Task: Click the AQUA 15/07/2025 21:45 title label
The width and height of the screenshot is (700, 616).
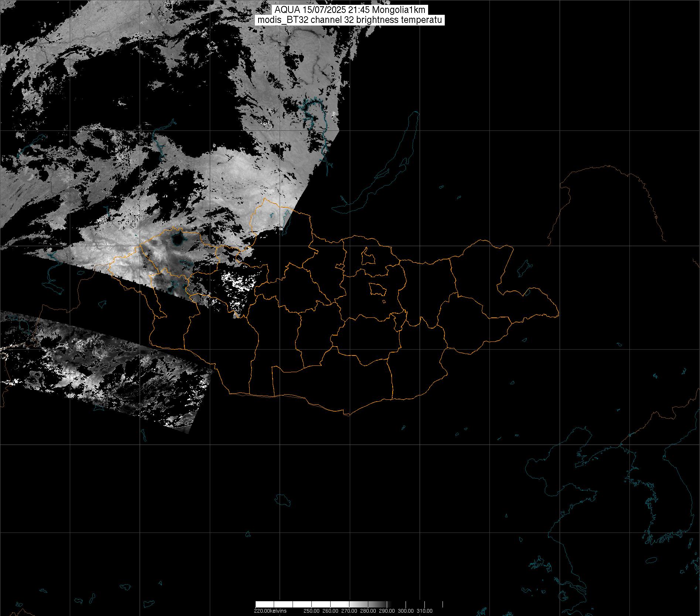Action: 350,10
